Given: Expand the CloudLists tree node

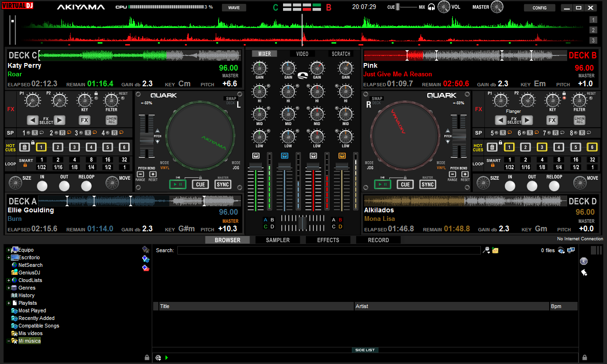Looking at the screenshot, I should (9, 280).
